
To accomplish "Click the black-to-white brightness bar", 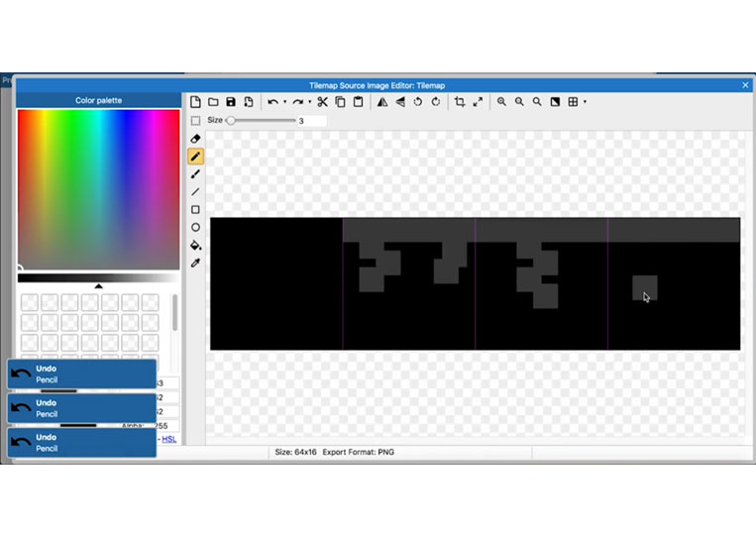I will pyautogui.click(x=98, y=278).
